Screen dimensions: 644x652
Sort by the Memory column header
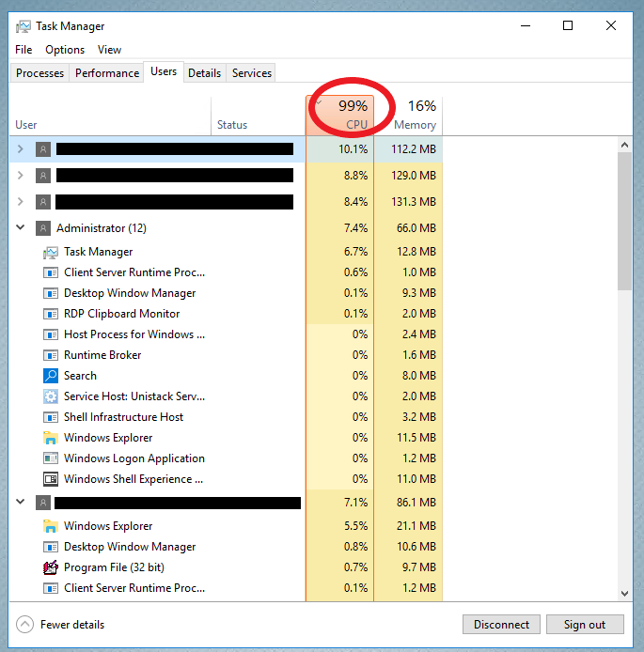pyautogui.click(x=408, y=116)
